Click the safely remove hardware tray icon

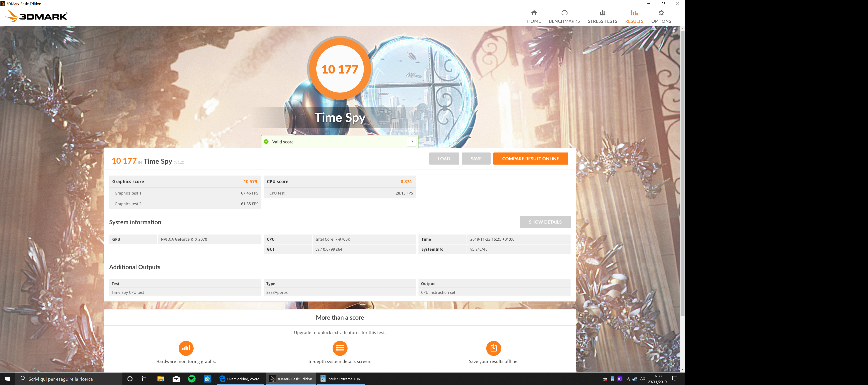pos(605,379)
